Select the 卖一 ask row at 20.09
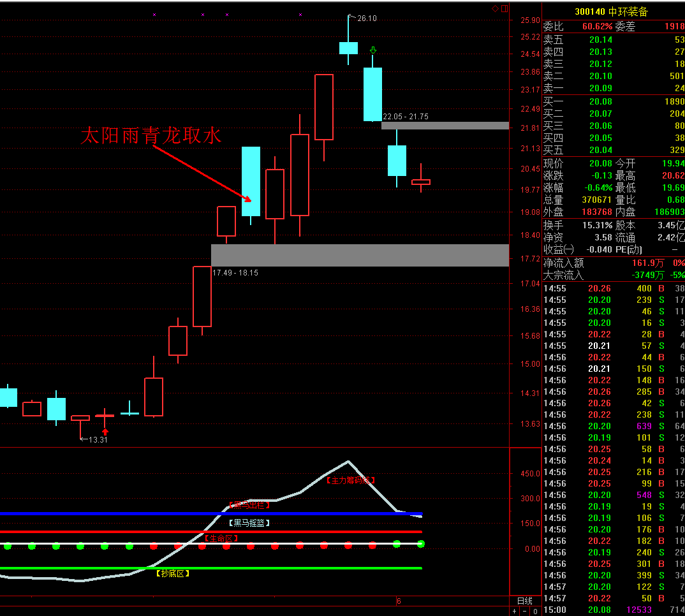This screenshot has height=616, width=685. point(613,88)
